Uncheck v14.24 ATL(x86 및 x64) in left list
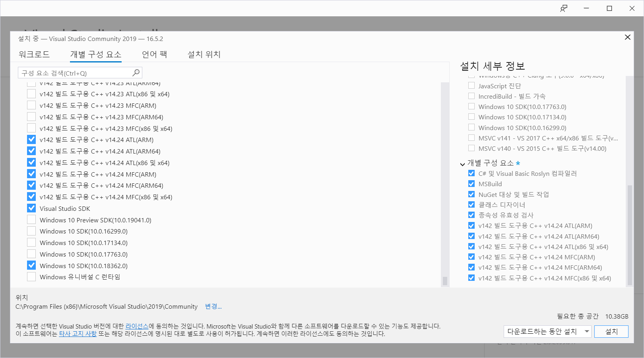Image resolution: width=644 pixels, height=358 pixels. [31, 163]
